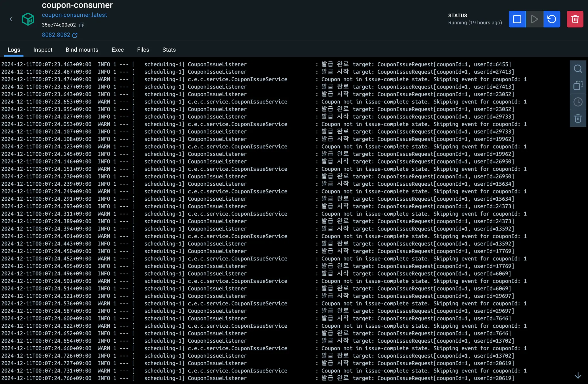Copy container ID 35ec74c00e02

coord(82,25)
